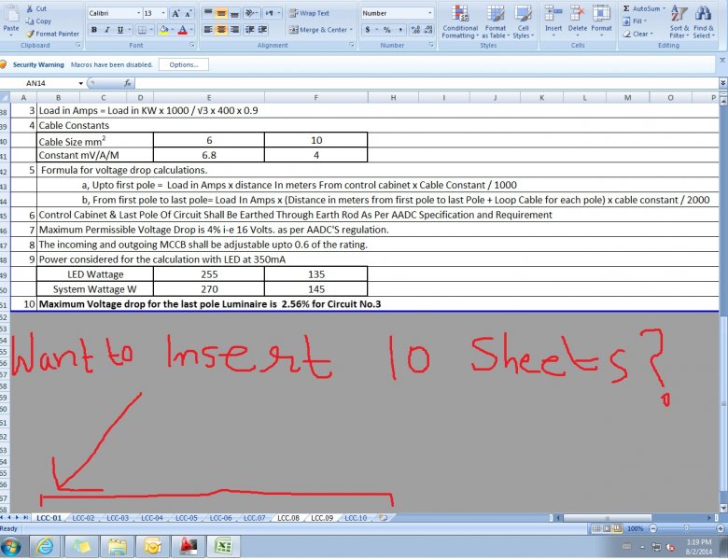Screen dimensions: 728x560
Task: Set Middle Align for cell text
Action: point(221,13)
